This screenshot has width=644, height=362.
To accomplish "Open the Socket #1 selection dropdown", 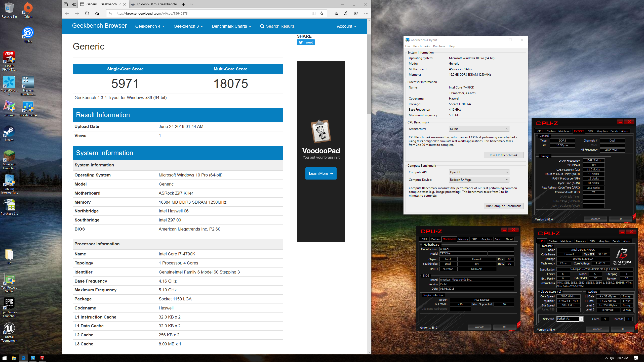I will (x=570, y=319).
